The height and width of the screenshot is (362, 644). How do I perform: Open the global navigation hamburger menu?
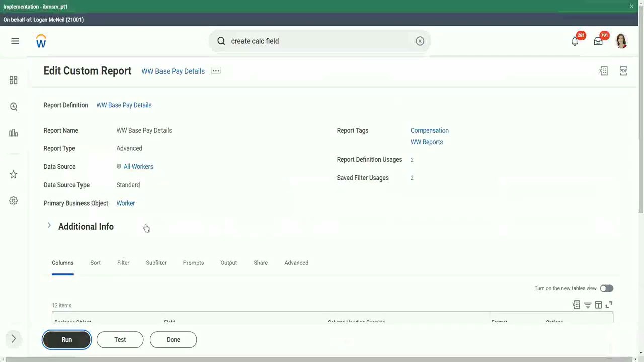(15, 41)
